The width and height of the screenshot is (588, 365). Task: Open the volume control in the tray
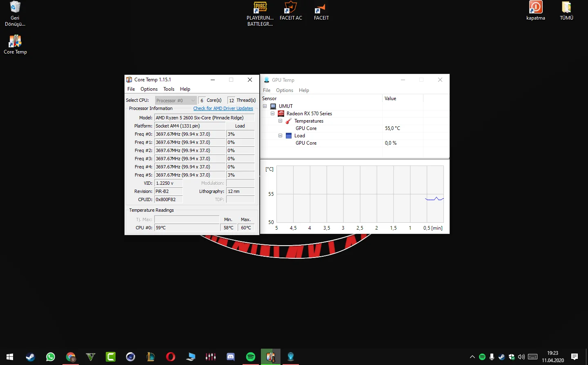(521, 357)
